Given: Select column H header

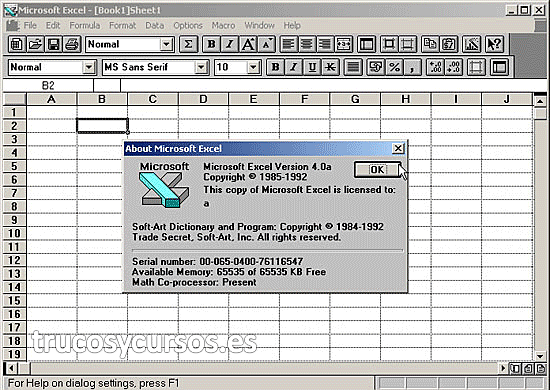Looking at the screenshot, I should 406,99.
